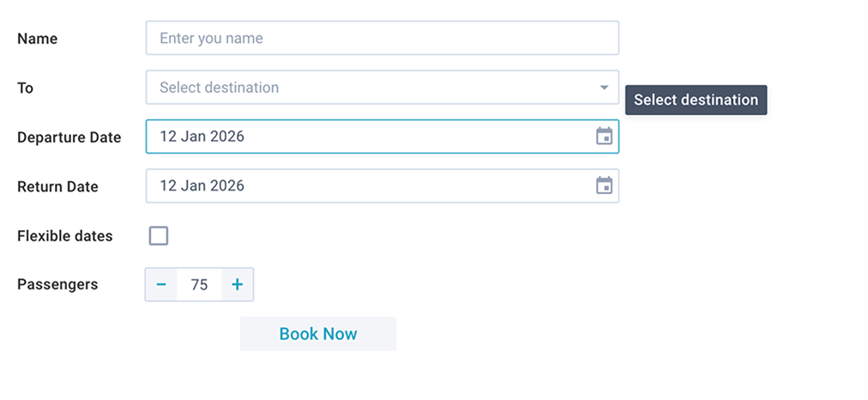Click the Departure Date label
Viewport: 868px width, 400px height.
[x=69, y=137]
